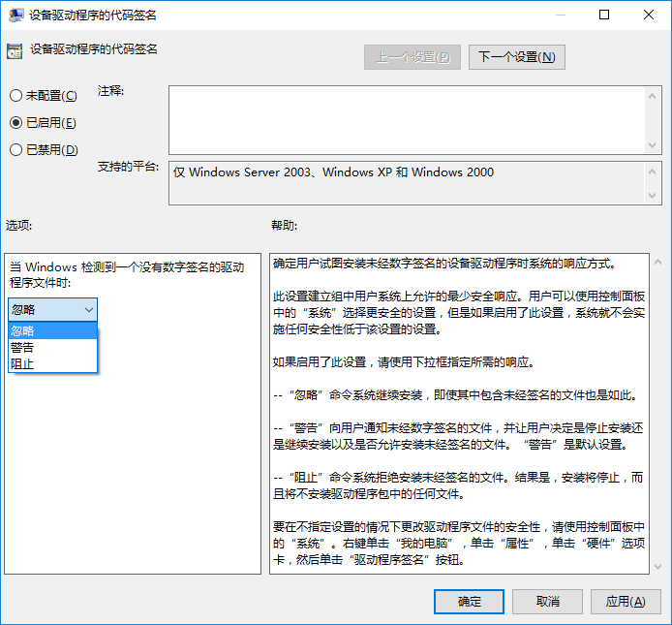Viewport: 672px width, 625px height.
Task: Select the 未配置 radio button
Action: point(15,95)
